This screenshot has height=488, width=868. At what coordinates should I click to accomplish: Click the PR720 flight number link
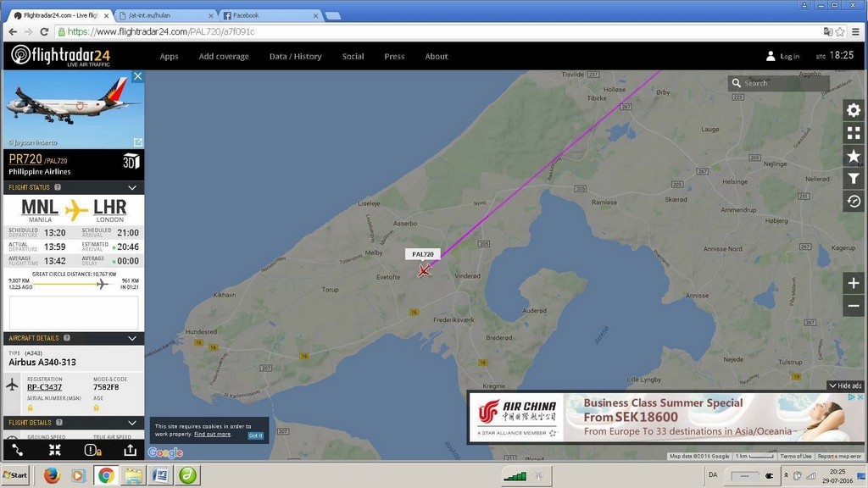click(x=25, y=158)
